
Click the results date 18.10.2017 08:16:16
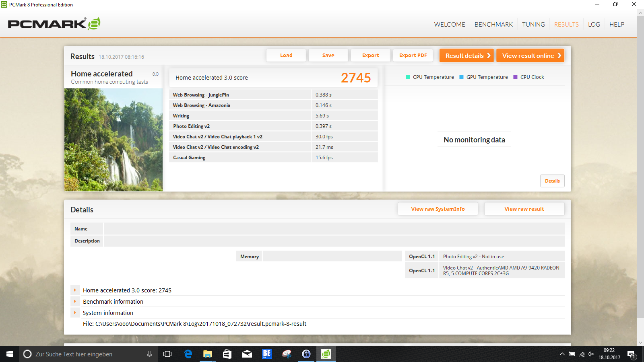coord(122,57)
